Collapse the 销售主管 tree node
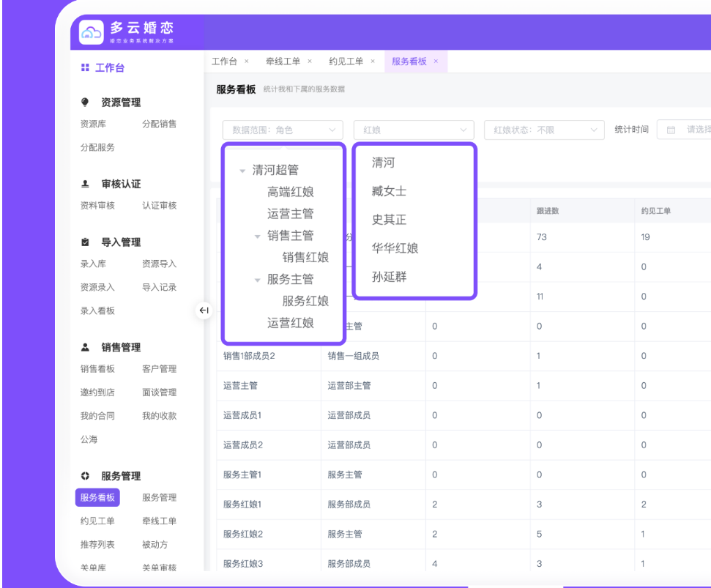The width and height of the screenshot is (711, 588). 257,236
